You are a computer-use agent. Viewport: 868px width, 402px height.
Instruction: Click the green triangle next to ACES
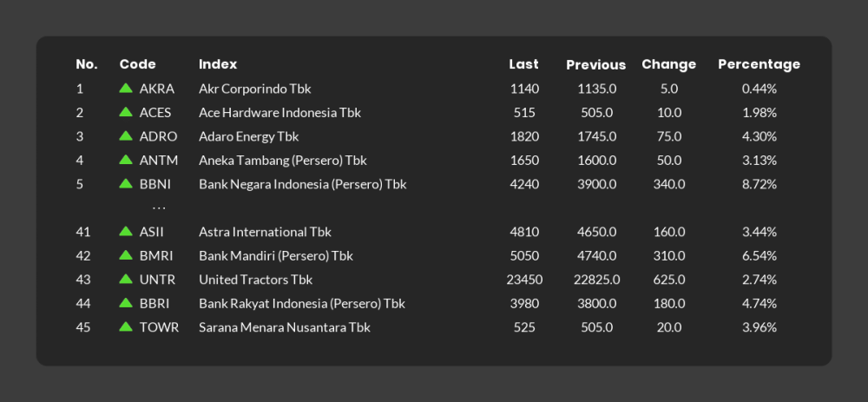point(126,111)
